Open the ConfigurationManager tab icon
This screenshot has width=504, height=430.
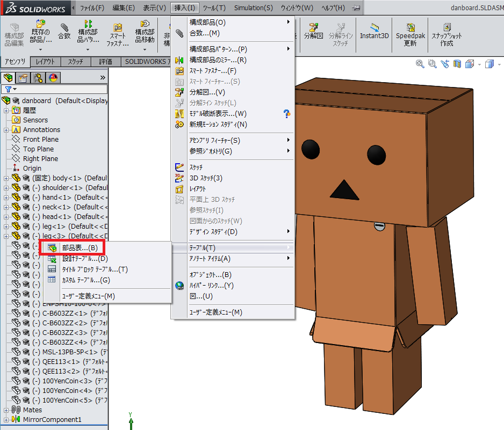(x=38, y=77)
